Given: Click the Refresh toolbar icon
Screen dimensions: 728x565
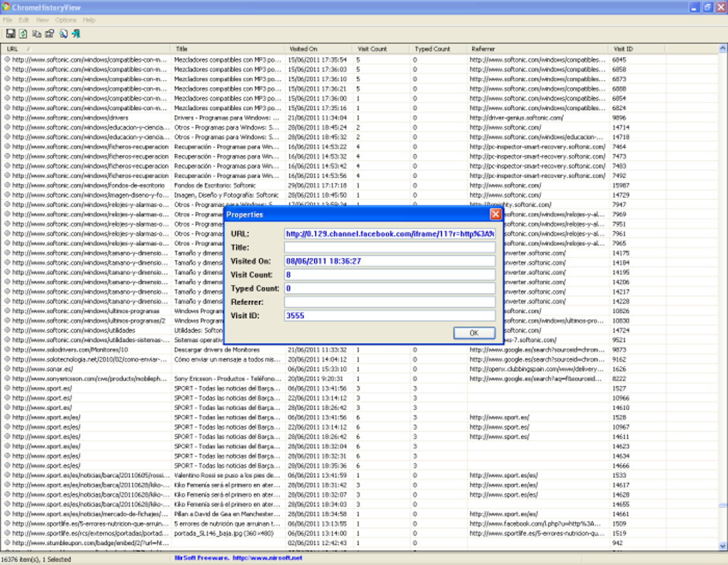Looking at the screenshot, I should (x=24, y=34).
